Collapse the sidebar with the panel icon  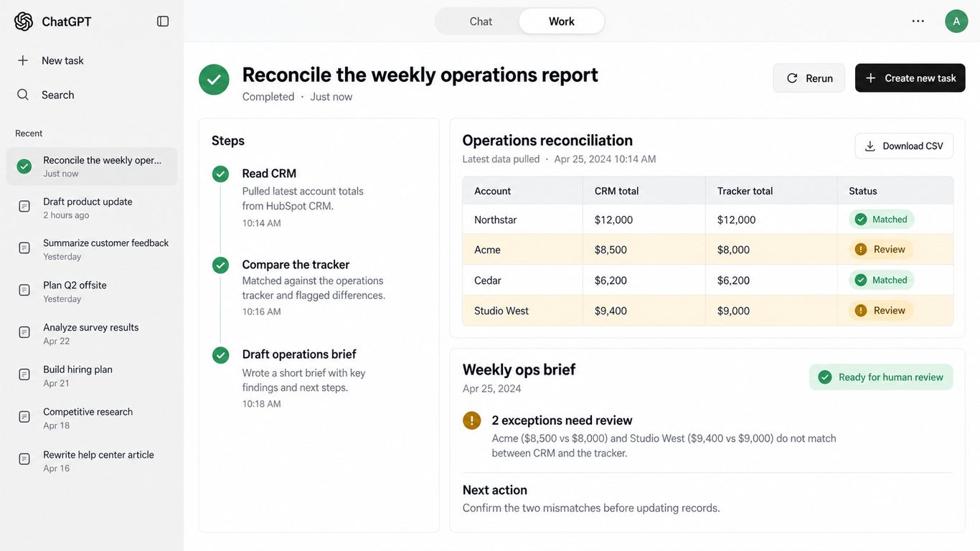[x=163, y=22]
